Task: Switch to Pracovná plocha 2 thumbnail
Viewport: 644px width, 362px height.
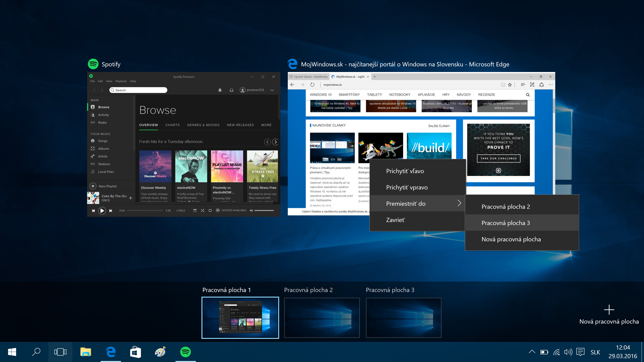Action: pos(322,318)
